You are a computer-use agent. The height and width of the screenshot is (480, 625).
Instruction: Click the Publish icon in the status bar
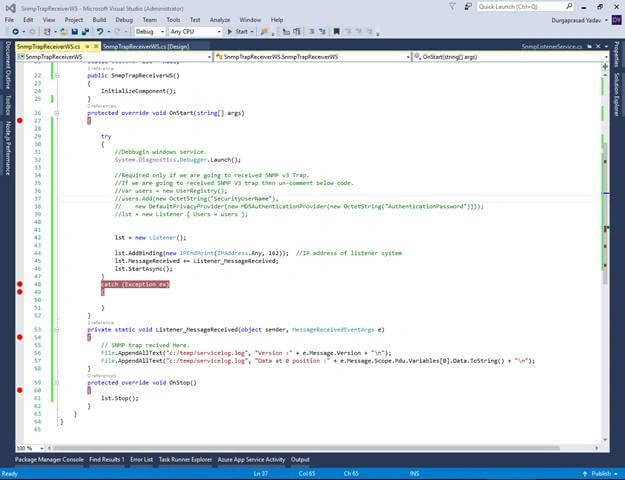pos(585,474)
